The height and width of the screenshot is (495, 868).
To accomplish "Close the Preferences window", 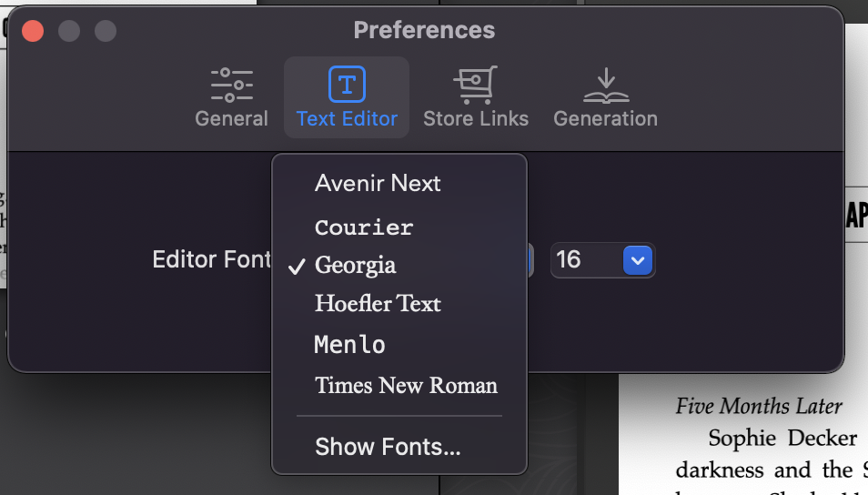I will click(33, 31).
